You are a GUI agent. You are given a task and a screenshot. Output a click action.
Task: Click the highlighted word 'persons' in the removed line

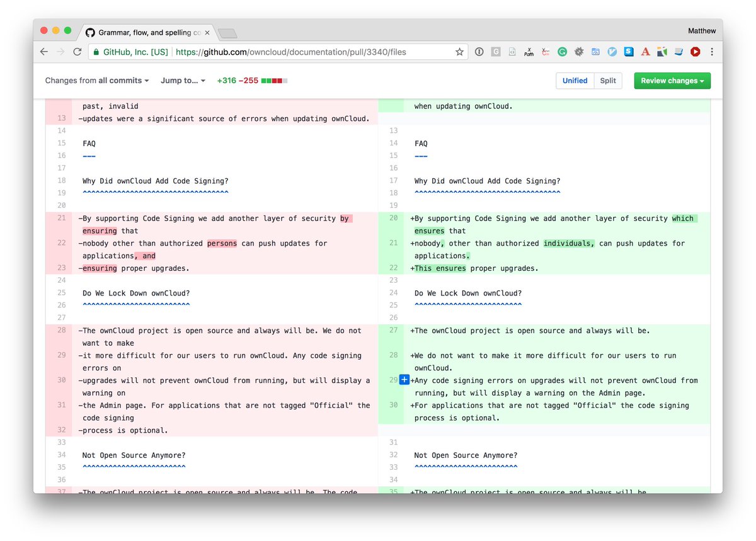[222, 243]
